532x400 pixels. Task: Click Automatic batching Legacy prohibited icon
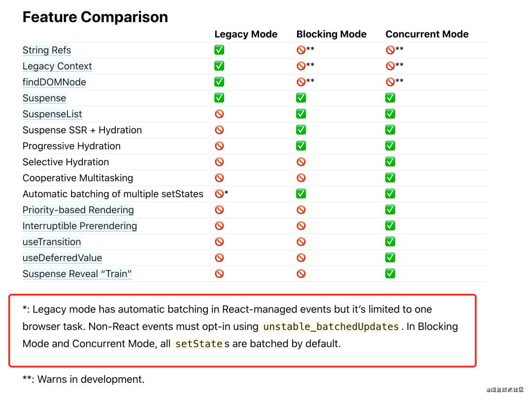(219, 193)
